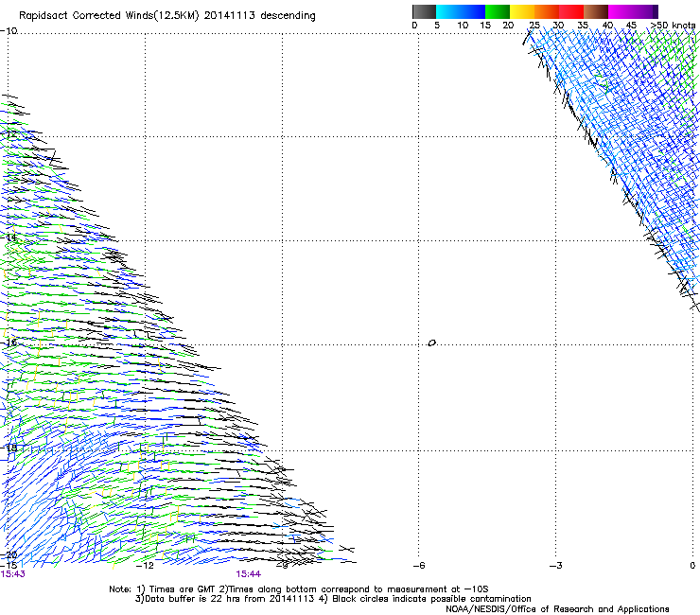
Task: Click the yellow 20-25 knots legend swatch
Action: [522, 11]
